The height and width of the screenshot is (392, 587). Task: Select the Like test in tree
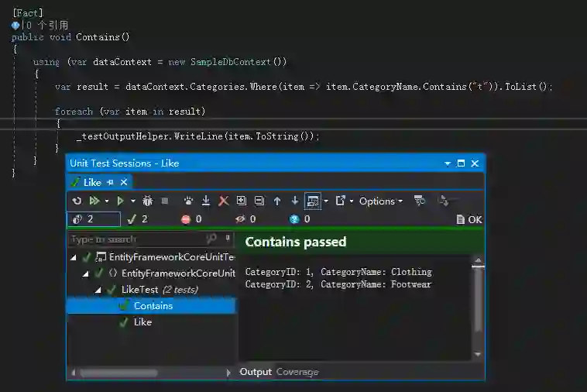point(152,322)
